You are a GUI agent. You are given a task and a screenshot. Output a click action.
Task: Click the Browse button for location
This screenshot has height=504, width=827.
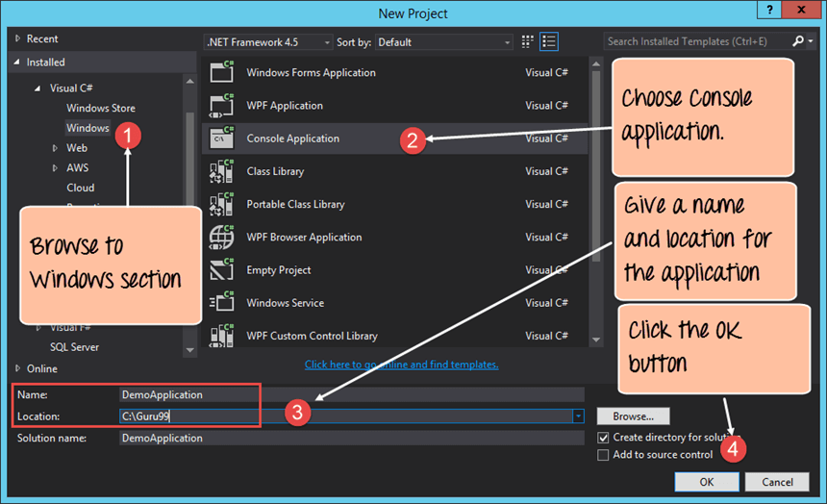pos(632,416)
